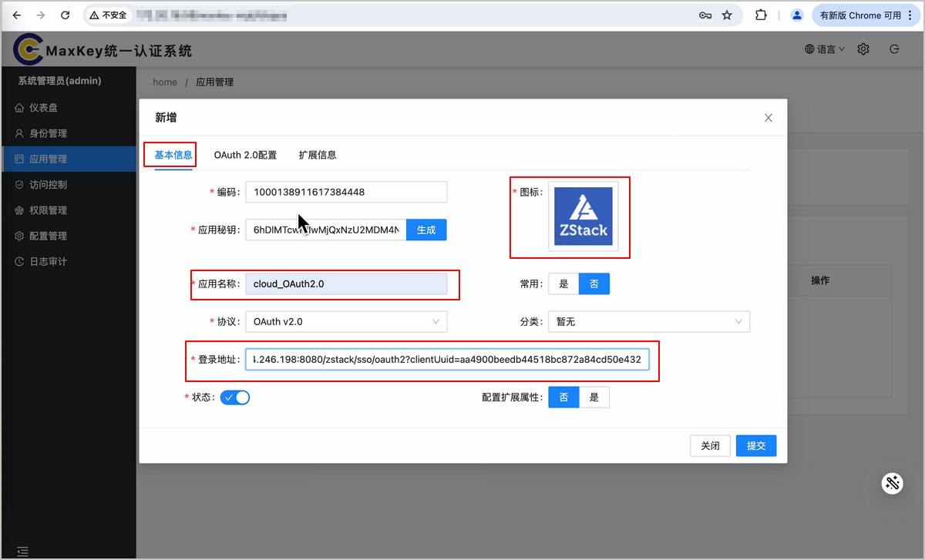Collapse the sidebar with bottom menu icon
The image size is (925, 560).
[23, 551]
